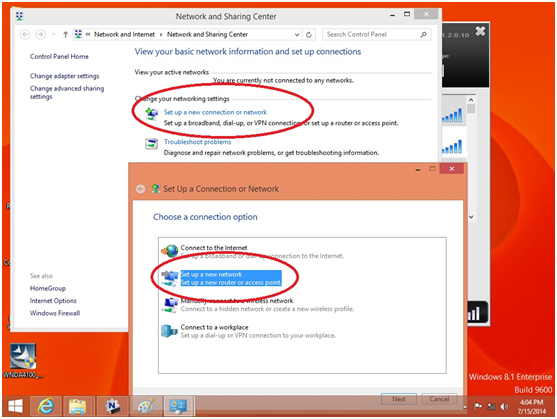Open Internet Explorer from the taskbar
This screenshot has width=557, height=419.
pyautogui.click(x=46, y=406)
